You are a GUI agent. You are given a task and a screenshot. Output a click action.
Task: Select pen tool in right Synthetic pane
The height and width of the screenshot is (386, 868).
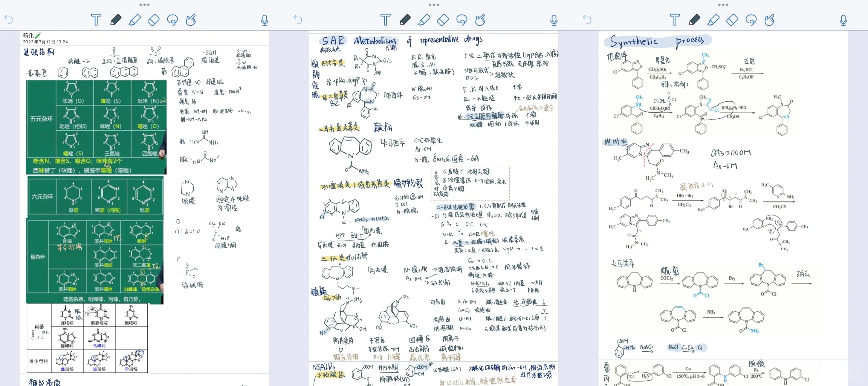pyautogui.click(x=694, y=20)
